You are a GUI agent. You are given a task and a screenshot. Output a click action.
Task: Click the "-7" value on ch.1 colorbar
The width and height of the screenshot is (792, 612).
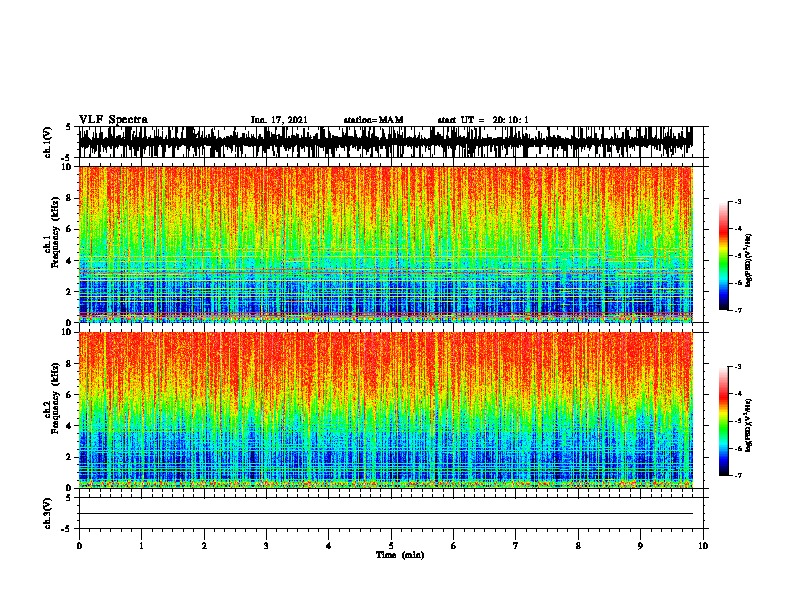coord(737,310)
